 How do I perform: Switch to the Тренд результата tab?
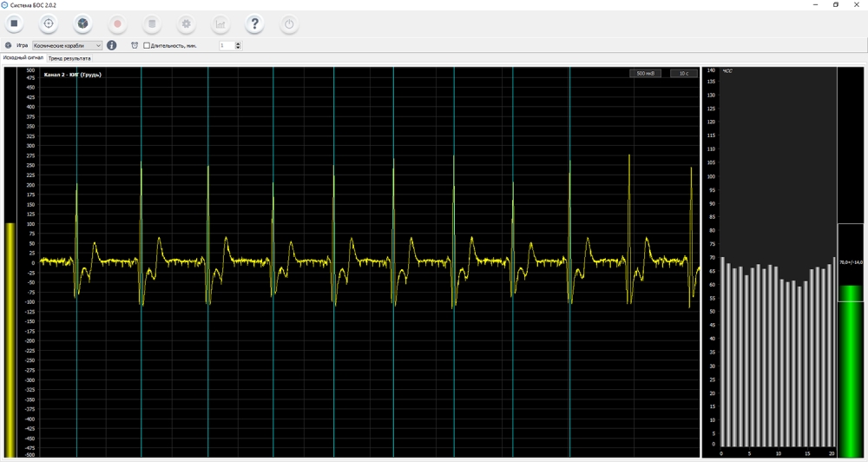[x=69, y=58]
